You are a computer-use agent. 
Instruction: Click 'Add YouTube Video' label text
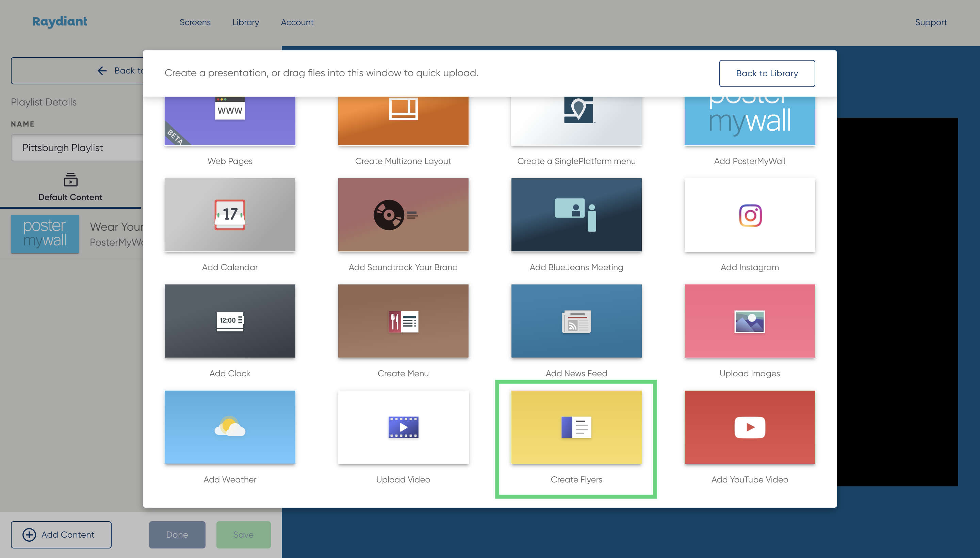[749, 479]
